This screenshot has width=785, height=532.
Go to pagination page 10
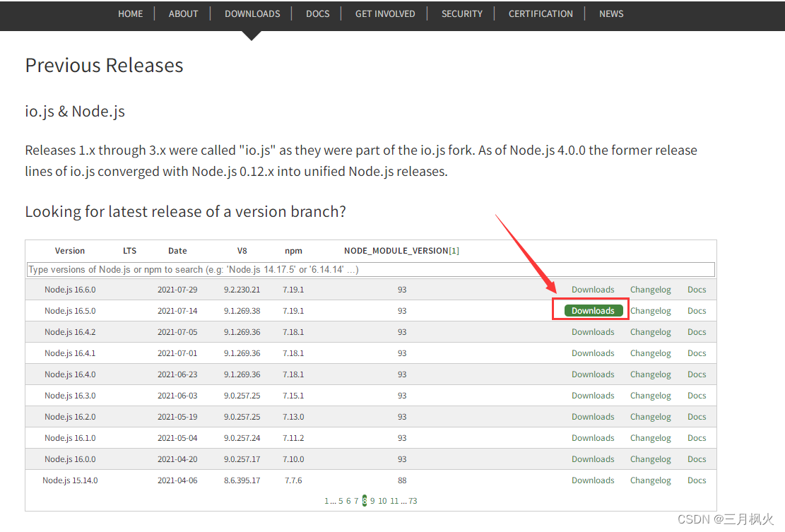(x=382, y=501)
